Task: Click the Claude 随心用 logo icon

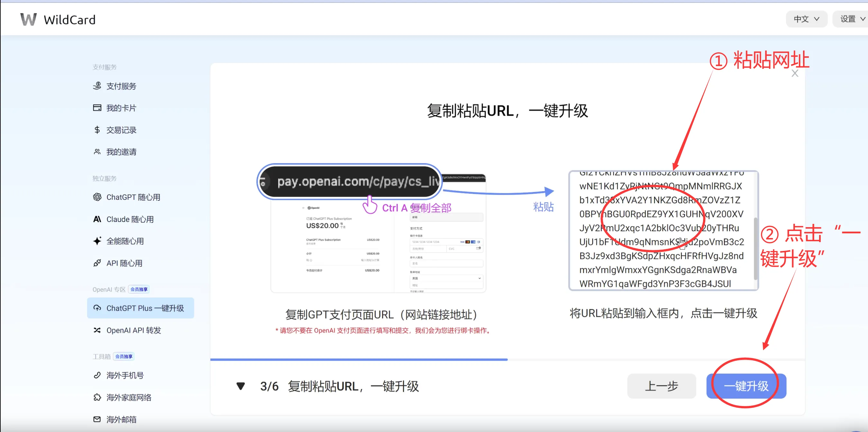Action: [x=97, y=219]
